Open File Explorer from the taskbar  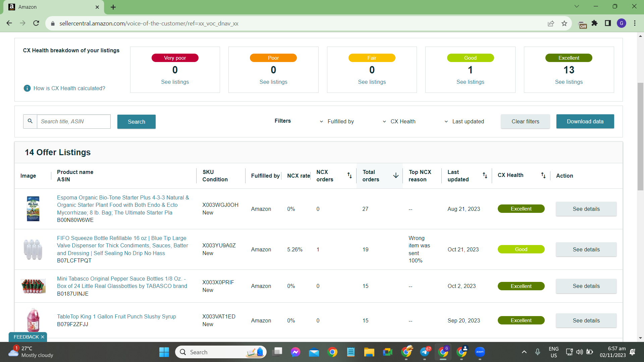[x=369, y=352]
